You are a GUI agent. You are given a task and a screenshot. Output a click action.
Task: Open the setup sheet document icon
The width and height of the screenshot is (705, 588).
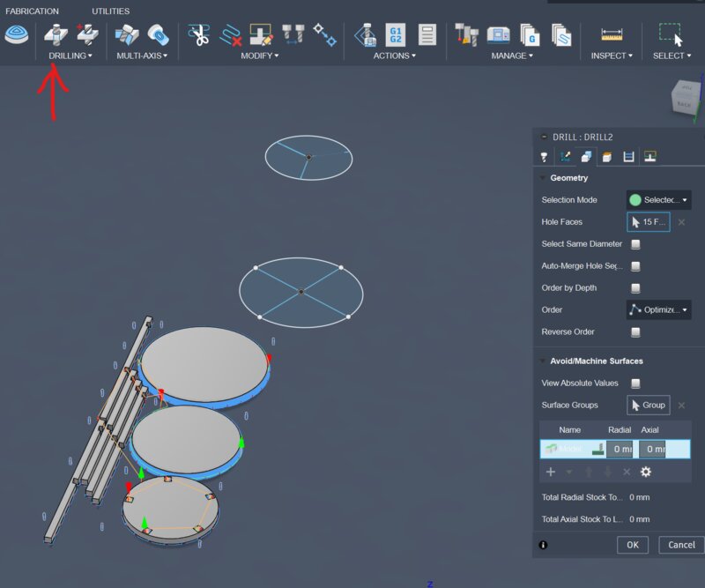tap(427, 34)
